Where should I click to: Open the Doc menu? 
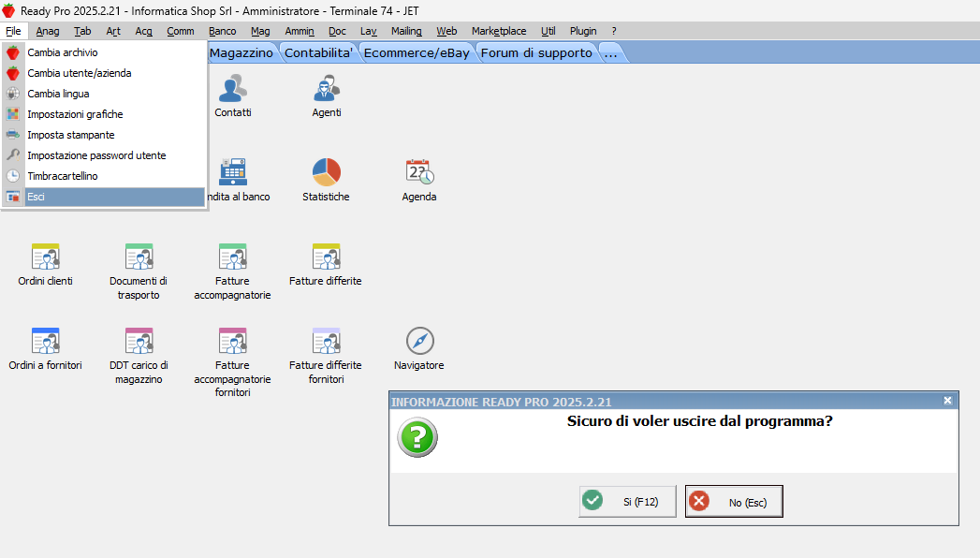338,31
